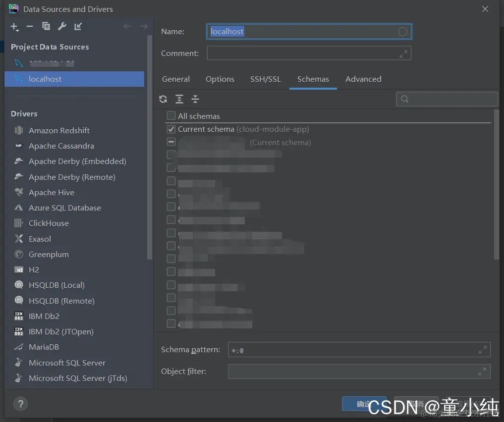This screenshot has height=422, width=504.
Task: Select the localhost data source
Action: coord(74,79)
